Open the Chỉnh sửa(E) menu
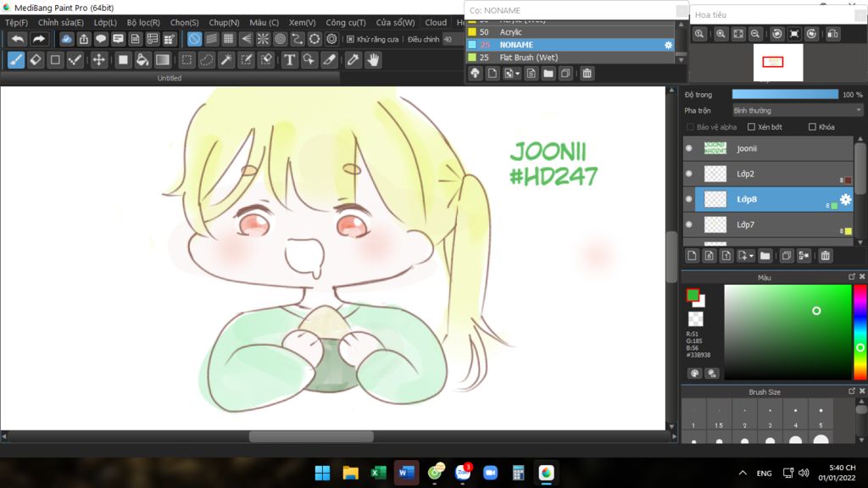The width and height of the screenshot is (868, 488). [x=61, y=23]
